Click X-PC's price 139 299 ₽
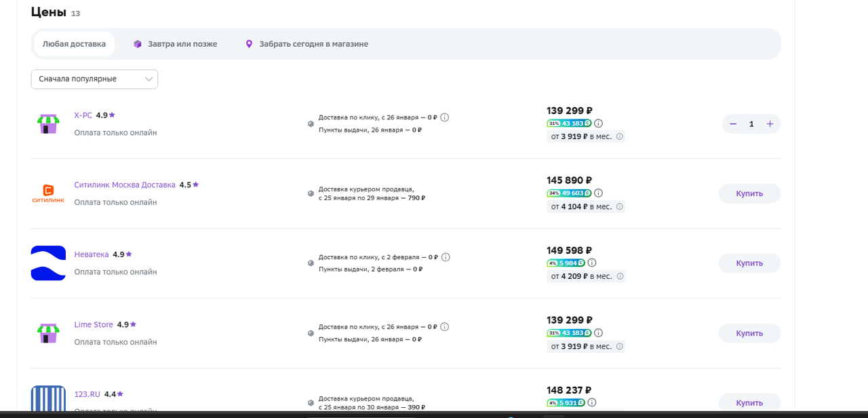This screenshot has height=418, width=868. (x=570, y=111)
